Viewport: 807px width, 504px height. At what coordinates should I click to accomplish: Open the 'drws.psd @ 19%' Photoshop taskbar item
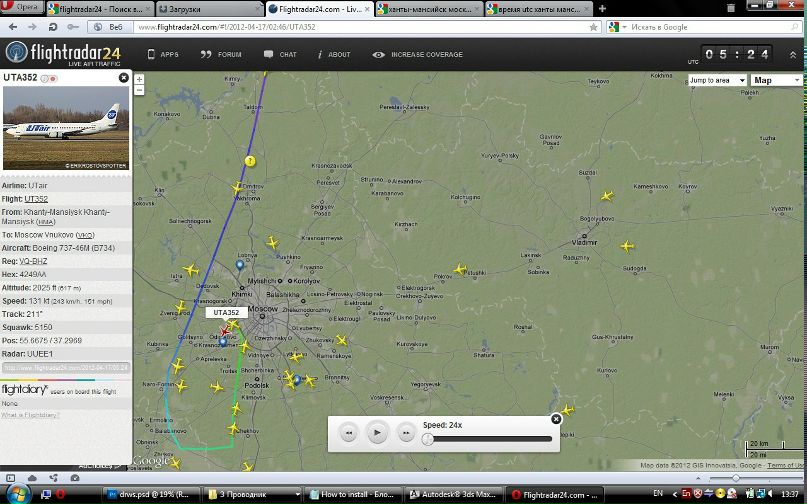point(150,494)
